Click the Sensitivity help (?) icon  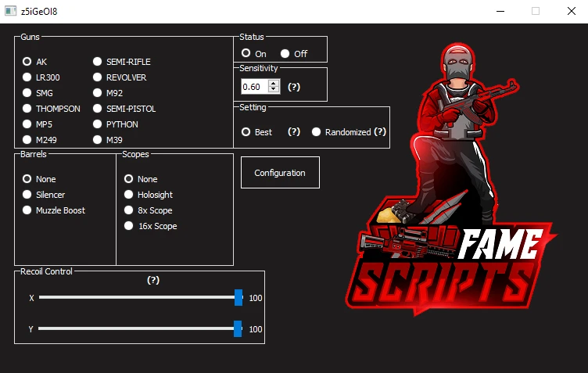(294, 87)
